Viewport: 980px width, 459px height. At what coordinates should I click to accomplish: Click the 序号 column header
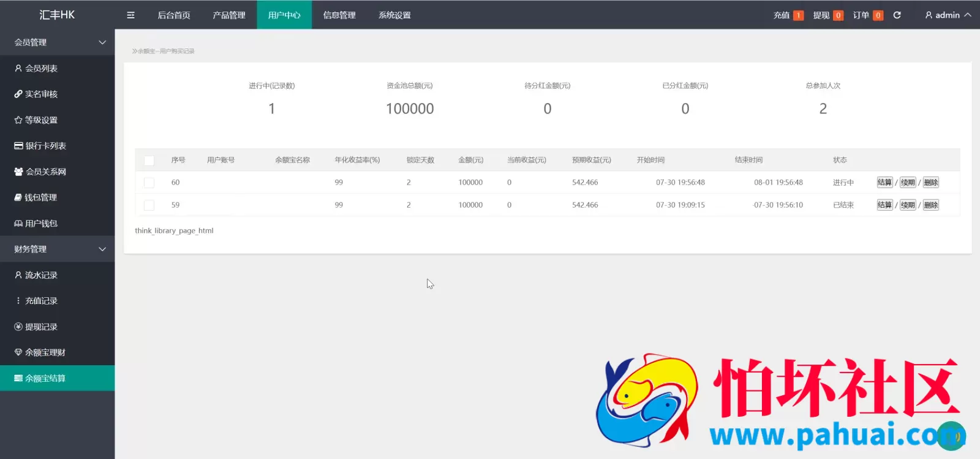178,160
